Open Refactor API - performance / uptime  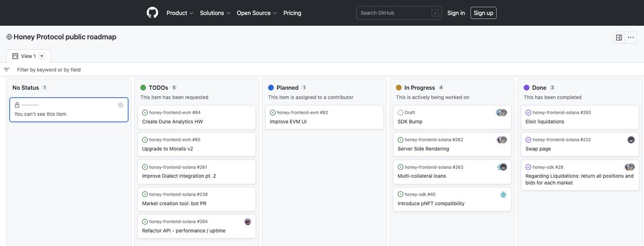(184, 231)
